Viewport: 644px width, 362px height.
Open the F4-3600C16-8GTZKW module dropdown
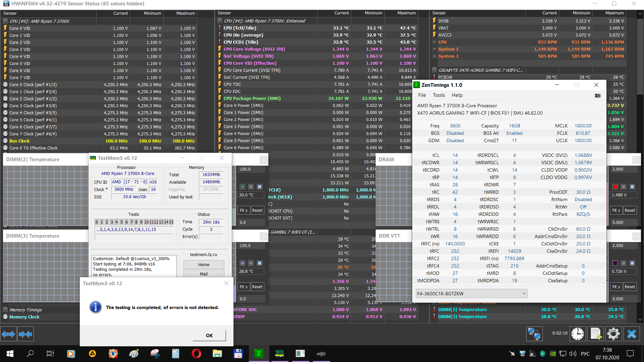click(x=471, y=294)
